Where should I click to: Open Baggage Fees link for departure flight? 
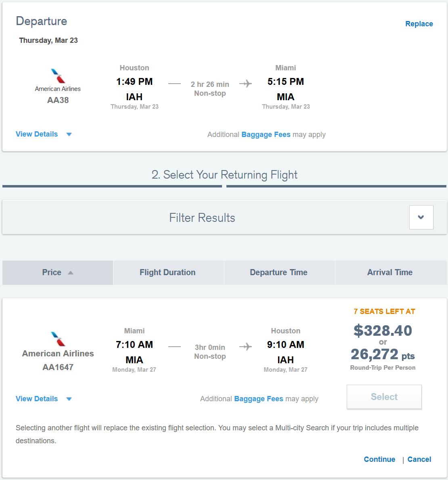tap(266, 135)
